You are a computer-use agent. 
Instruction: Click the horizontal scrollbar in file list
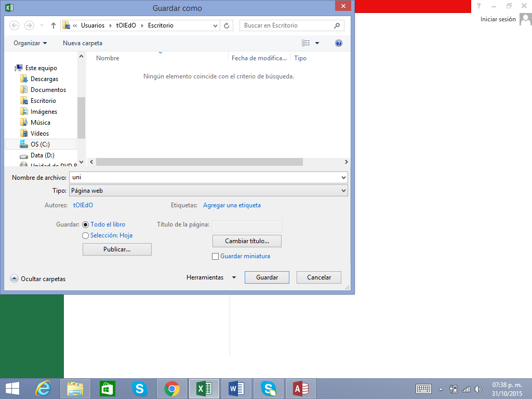click(x=199, y=162)
